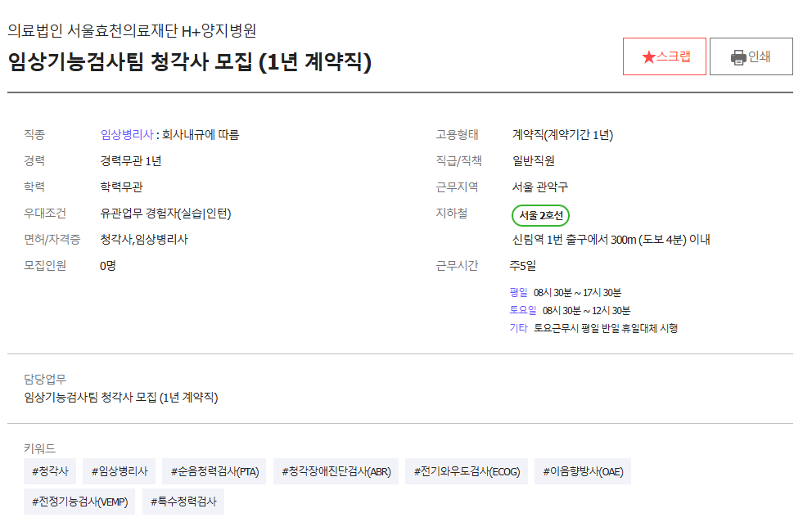The image size is (812, 531).
Task: Click the 토요일 working hours label
Action: (x=522, y=310)
